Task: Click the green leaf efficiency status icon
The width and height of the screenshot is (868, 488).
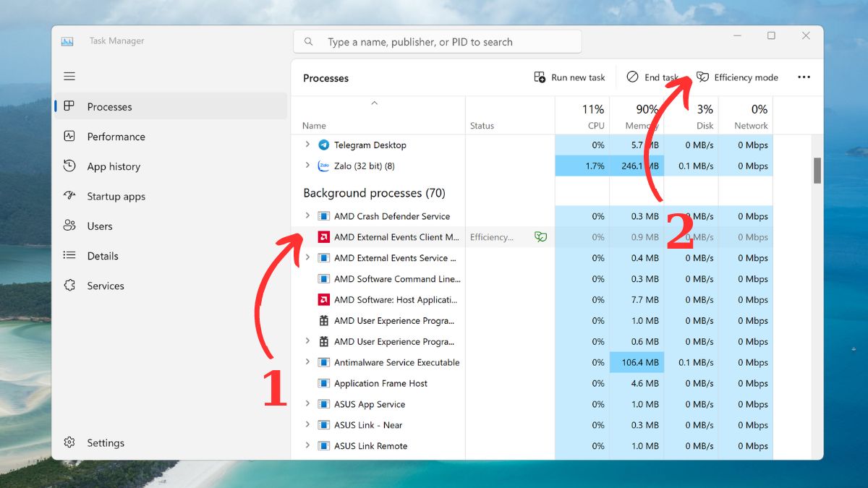Action: [x=540, y=236]
